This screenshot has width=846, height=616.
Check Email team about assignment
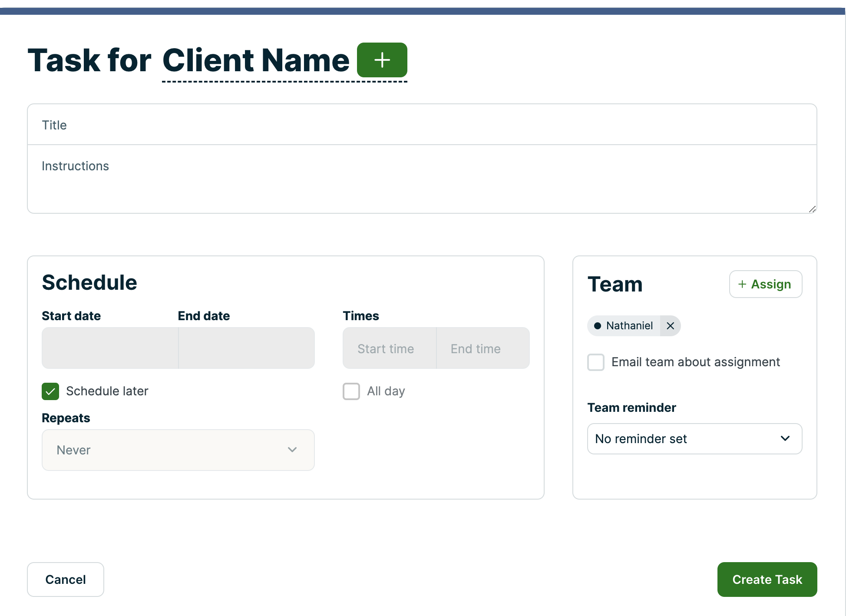point(595,362)
